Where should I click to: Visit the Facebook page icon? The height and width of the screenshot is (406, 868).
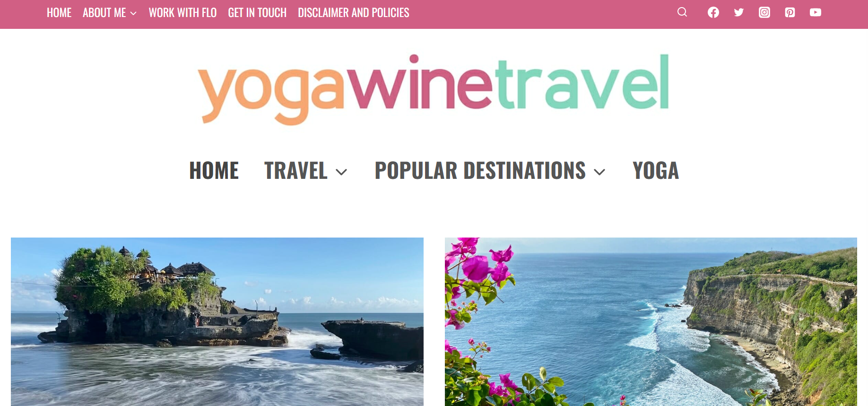pos(713,12)
